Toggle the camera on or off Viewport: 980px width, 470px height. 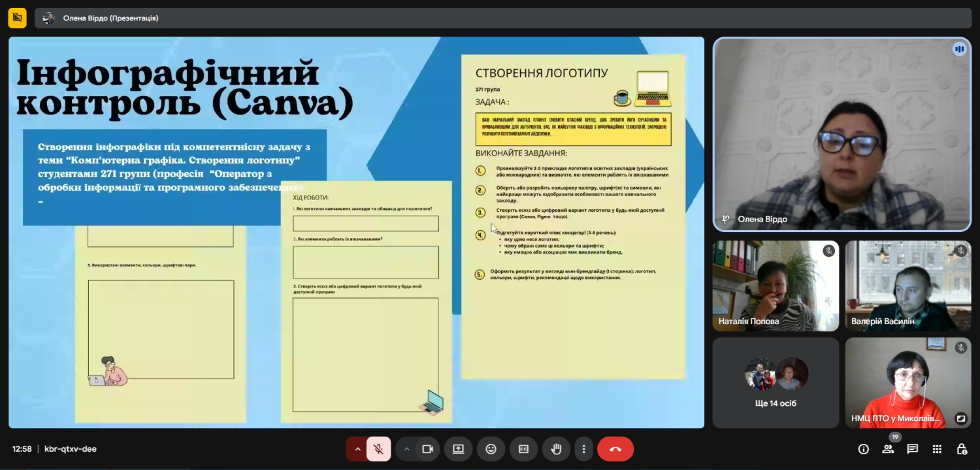(x=428, y=449)
